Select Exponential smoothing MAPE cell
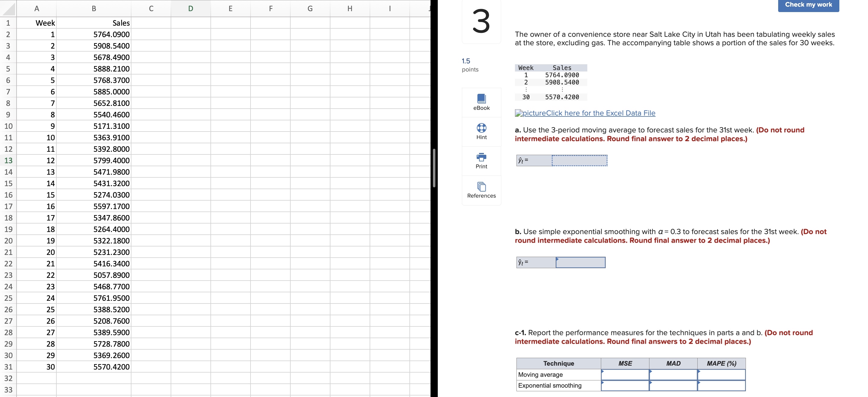Viewport: 868px width, 397px height. tap(721, 386)
